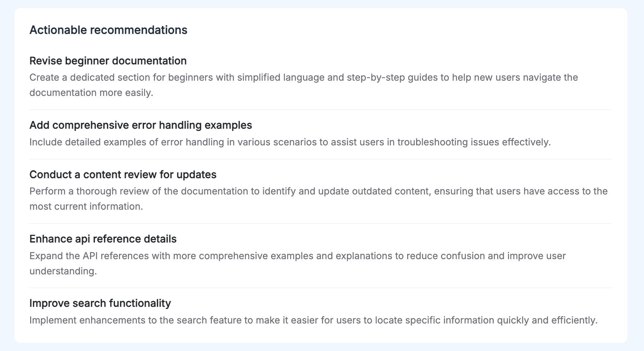The height and width of the screenshot is (351, 644).
Task: Select the 'Revise beginner documentation' title
Action: (x=108, y=61)
